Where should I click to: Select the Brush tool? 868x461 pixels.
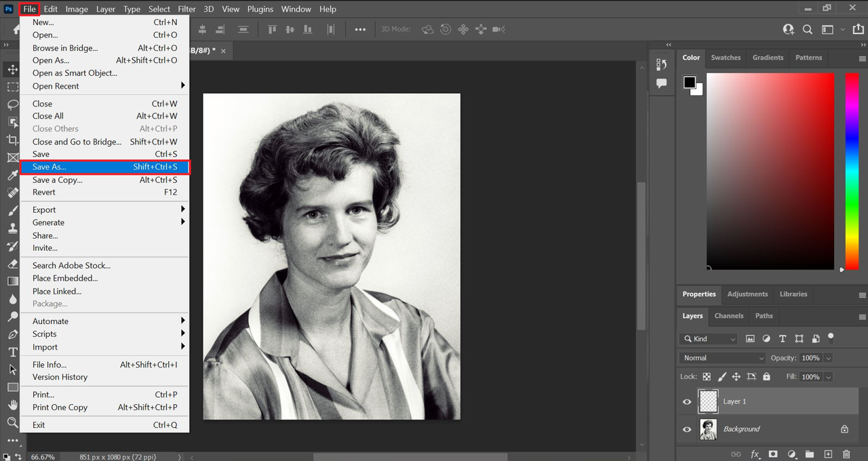point(13,210)
